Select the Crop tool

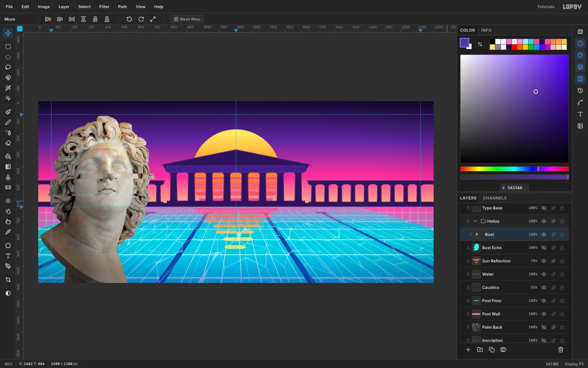(x=8, y=280)
